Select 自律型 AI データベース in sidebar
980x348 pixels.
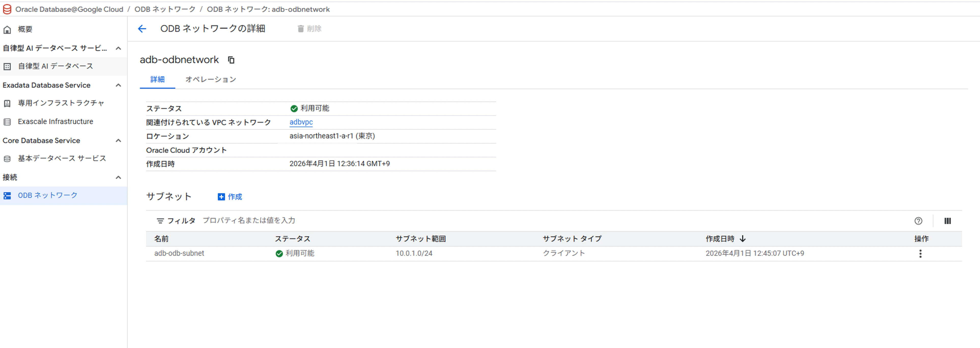click(x=64, y=66)
